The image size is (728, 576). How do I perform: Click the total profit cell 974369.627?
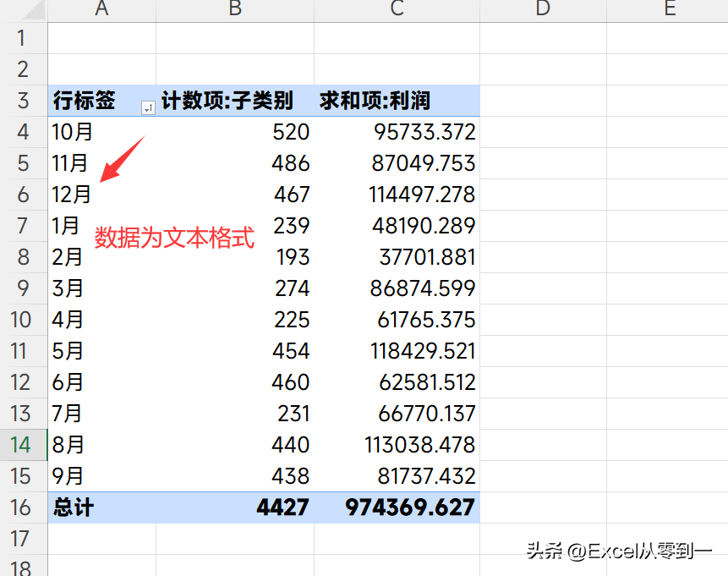click(397, 507)
